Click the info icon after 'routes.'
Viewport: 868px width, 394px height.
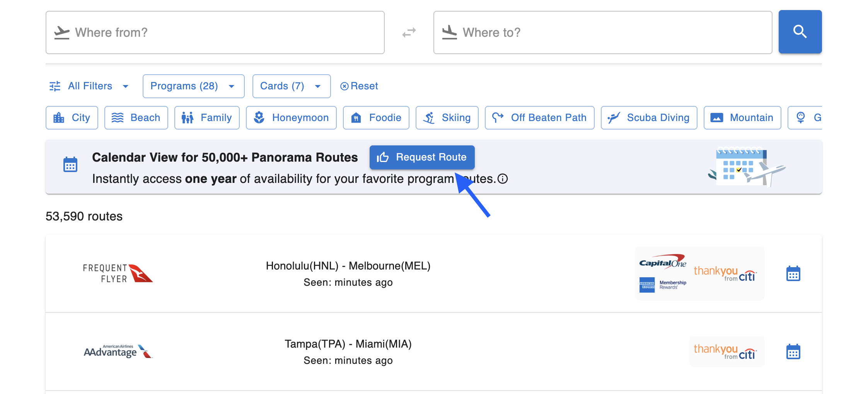[503, 179]
